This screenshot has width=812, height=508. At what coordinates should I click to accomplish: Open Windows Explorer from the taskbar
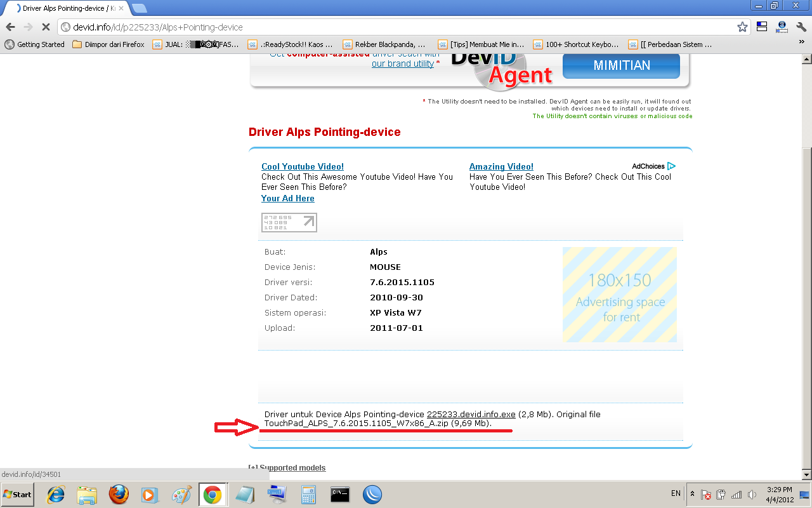[87, 494]
